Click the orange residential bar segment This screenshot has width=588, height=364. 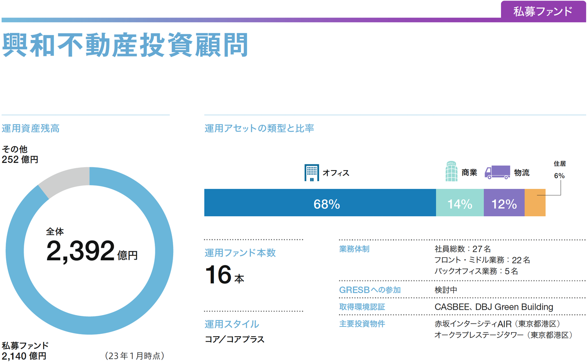pos(535,203)
